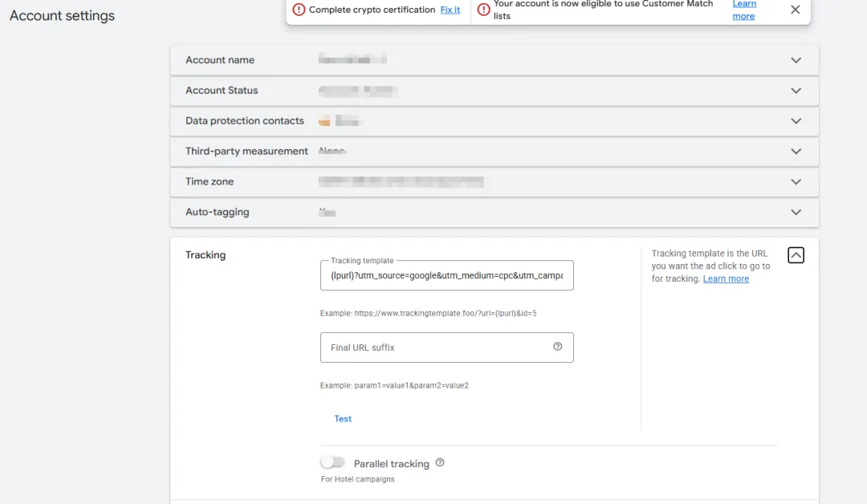The width and height of the screenshot is (867, 504).
Task: Open Learn more in Customer Match banner
Action: (744, 10)
